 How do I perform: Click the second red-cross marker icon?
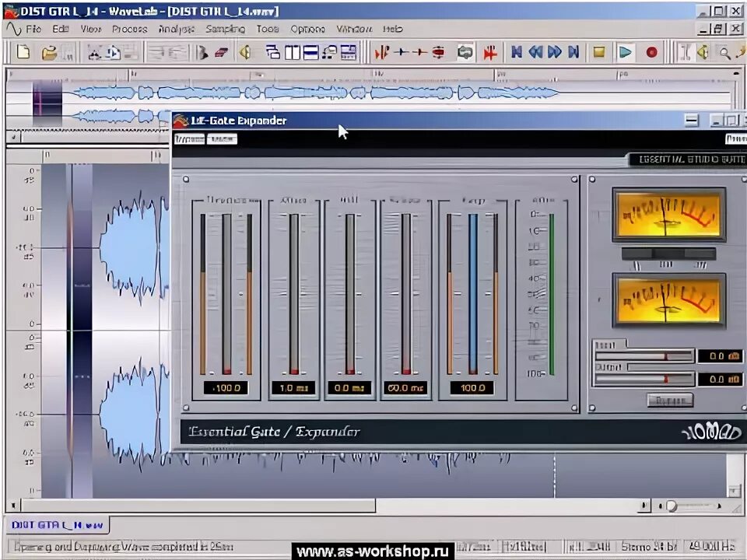pyautogui.click(x=402, y=52)
